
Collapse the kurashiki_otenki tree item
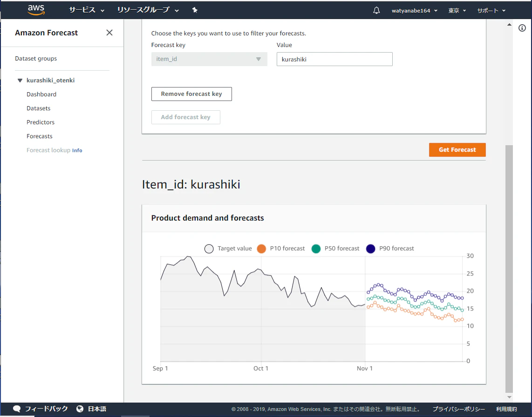tap(20, 81)
